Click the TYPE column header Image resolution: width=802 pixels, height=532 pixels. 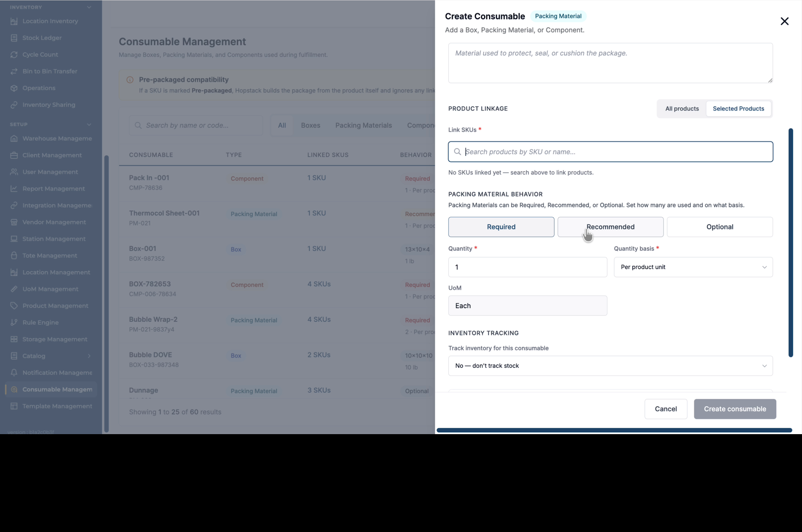(234, 155)
